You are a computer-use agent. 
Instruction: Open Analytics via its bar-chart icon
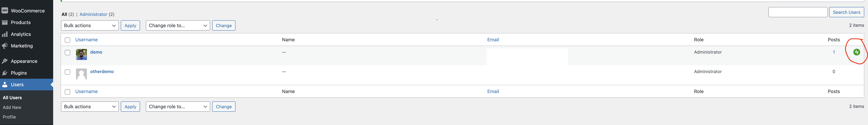point(5,34)
